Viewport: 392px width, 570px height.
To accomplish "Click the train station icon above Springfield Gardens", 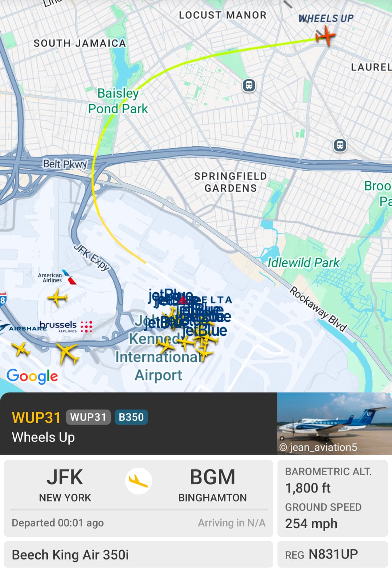I will (340, 146).
